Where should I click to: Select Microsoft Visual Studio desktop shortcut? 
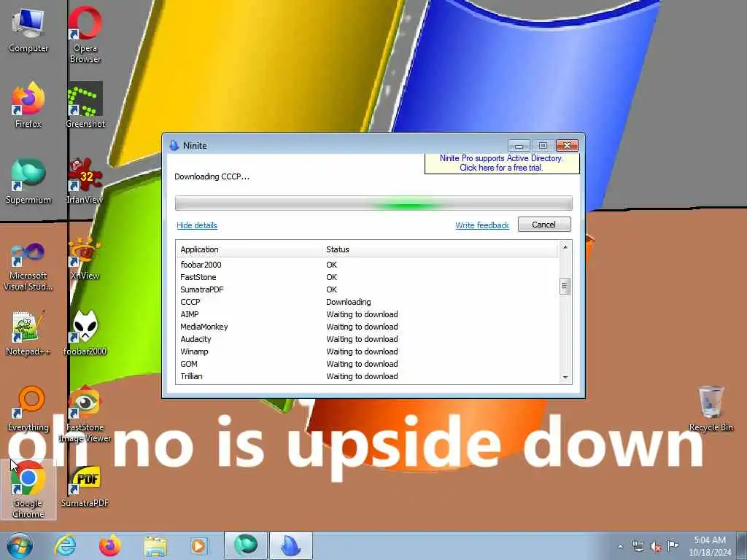click(x=28, y=267)
